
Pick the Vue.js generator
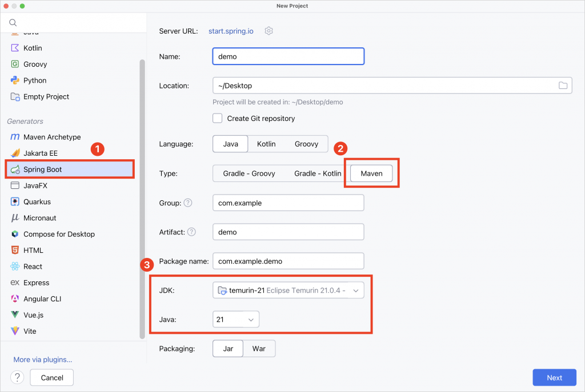coord(33,315)
